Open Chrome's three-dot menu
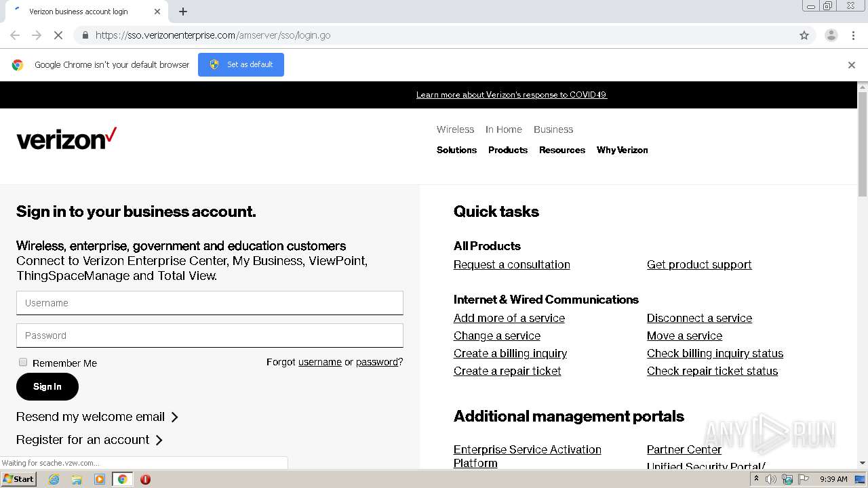 click(853, 35)
